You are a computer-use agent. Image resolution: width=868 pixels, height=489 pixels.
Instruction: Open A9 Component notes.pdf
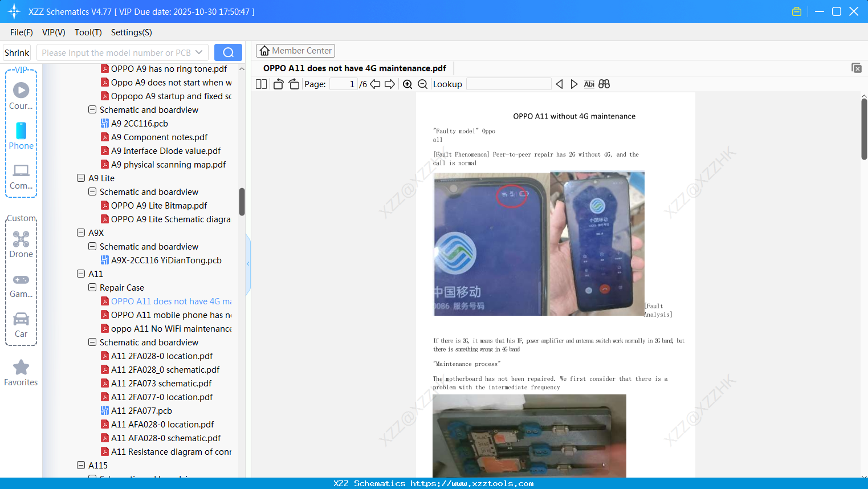160,137
